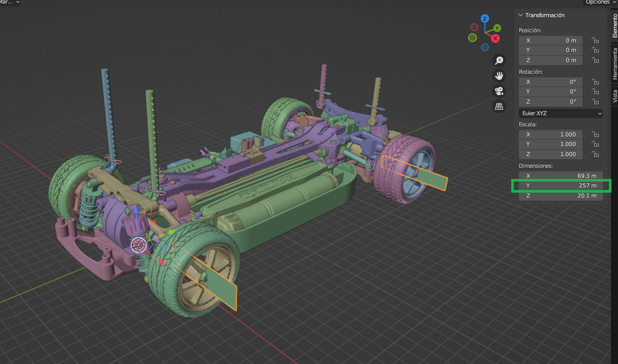Viewport: 618px width, 364px height.
Task: Lock the Escala Z value
Action: pyautogui.click(x=596, y=154)
